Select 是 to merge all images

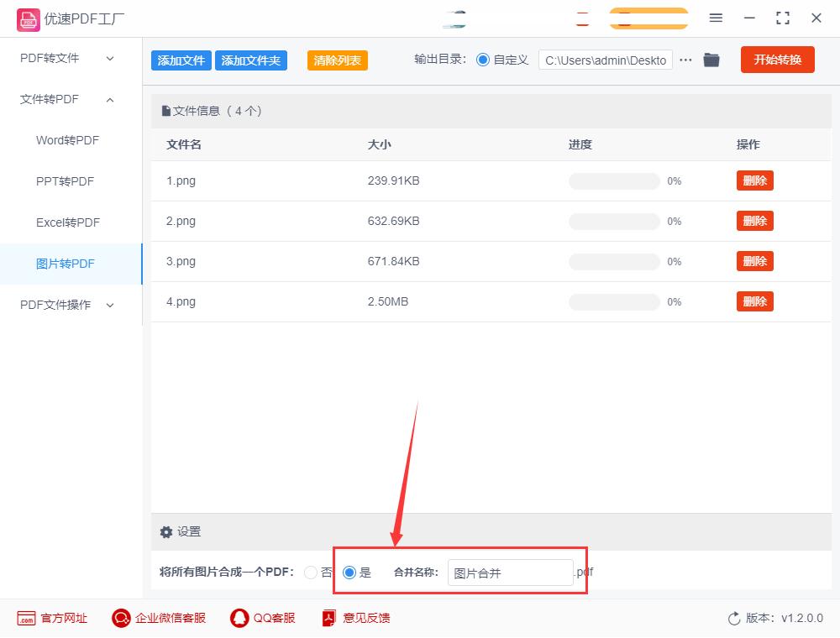[349, 572]
